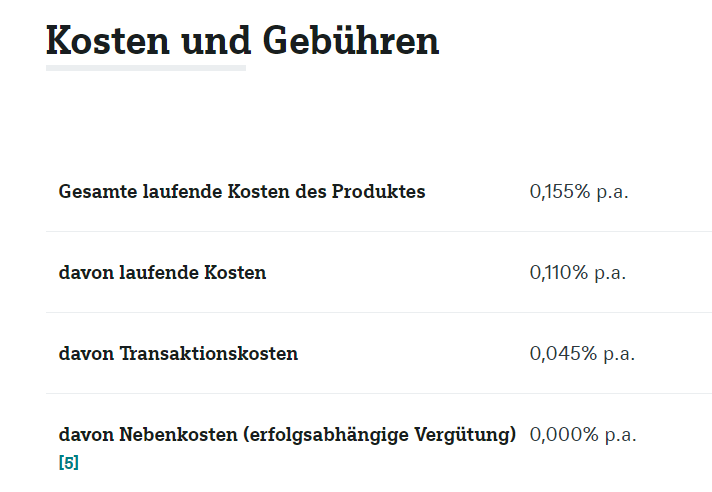The width and height of the screenshot is (712, 492).
Task: Select the "Gesamte laufende Kosten des Produktes" label
Action: (x=242, y=192)
